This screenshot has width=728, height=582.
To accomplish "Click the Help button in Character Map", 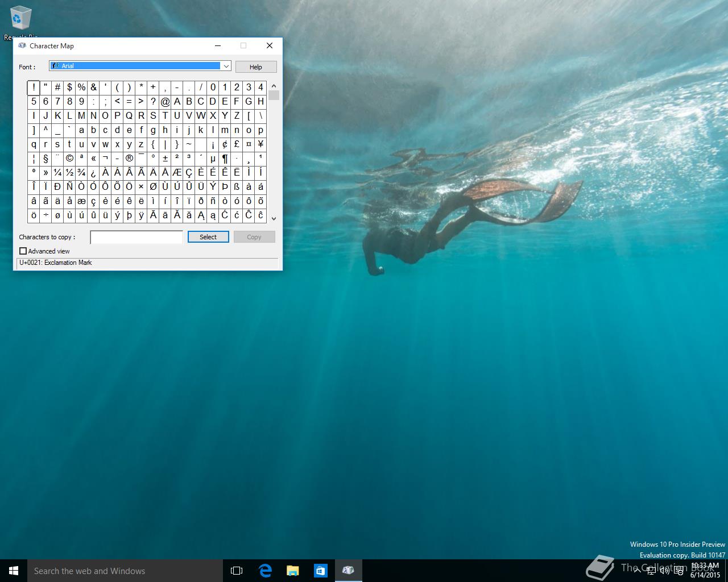I will 256,66.
